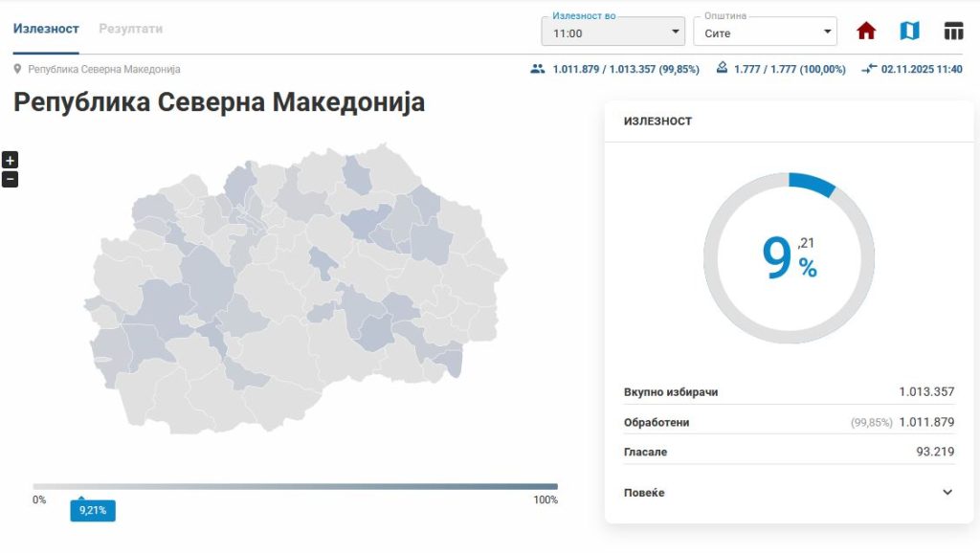This screenshot has width=980, height=553.
Task: Open the table view icon
Action: click(x=954, y=30)
